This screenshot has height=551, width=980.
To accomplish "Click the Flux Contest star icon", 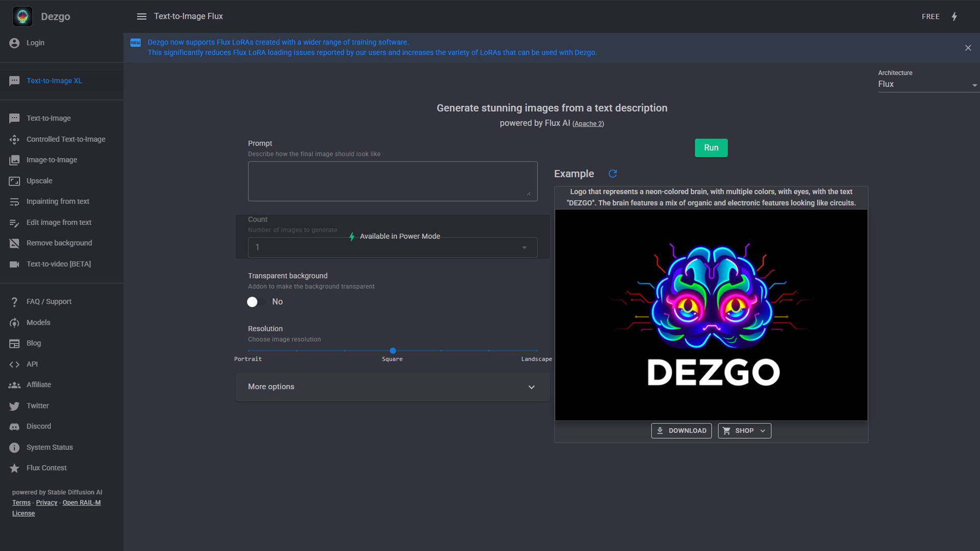I will [x=14, y=468].
